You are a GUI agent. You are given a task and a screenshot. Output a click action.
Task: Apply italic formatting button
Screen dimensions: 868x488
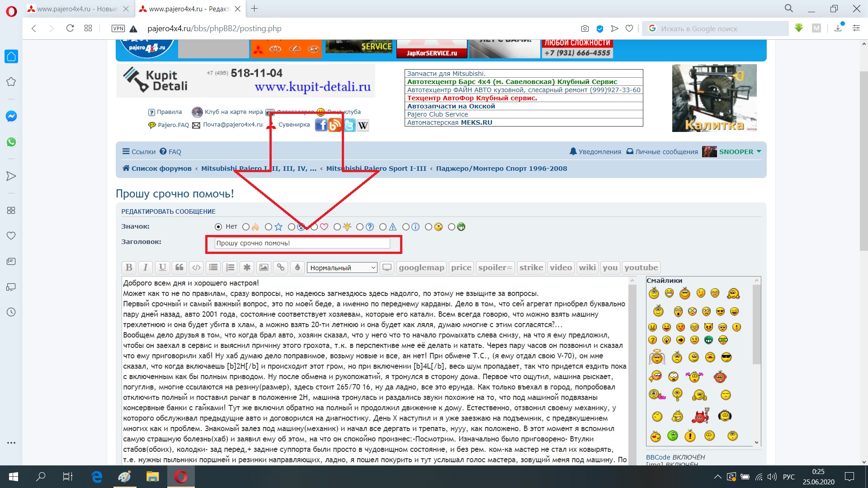click(x=146, y=267)
